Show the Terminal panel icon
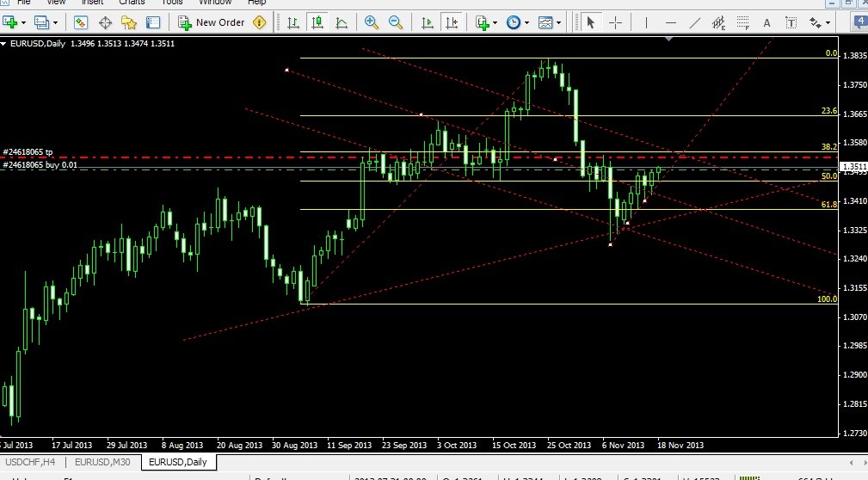The height and width of the screenshot is (480, 868). [153, 22]
